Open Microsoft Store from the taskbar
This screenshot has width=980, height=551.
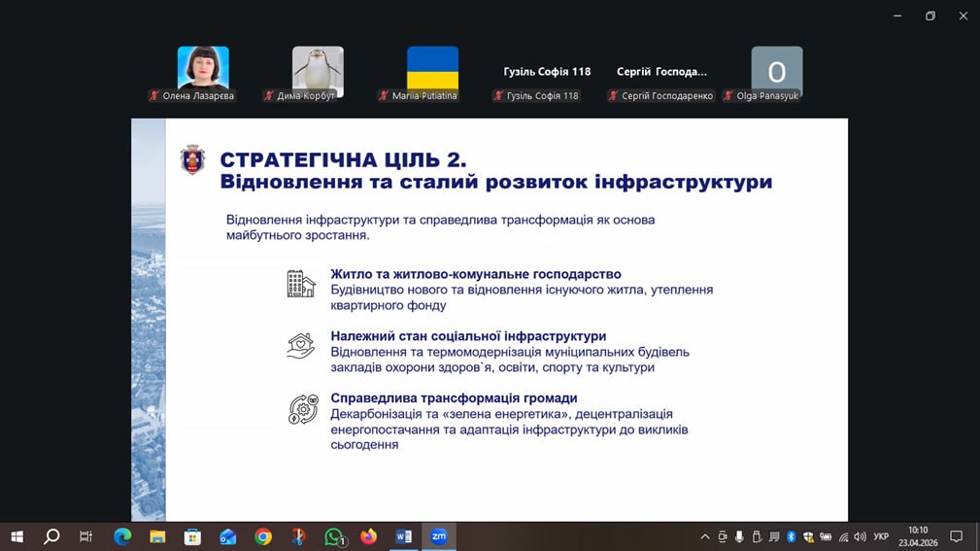[x=192, y=536]
